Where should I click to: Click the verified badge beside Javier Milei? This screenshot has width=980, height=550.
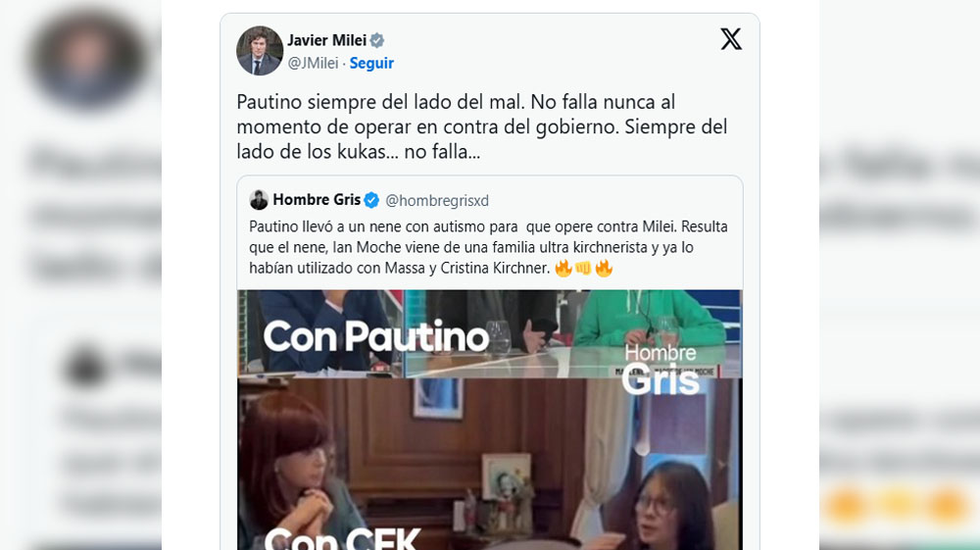tap(377, 40)
